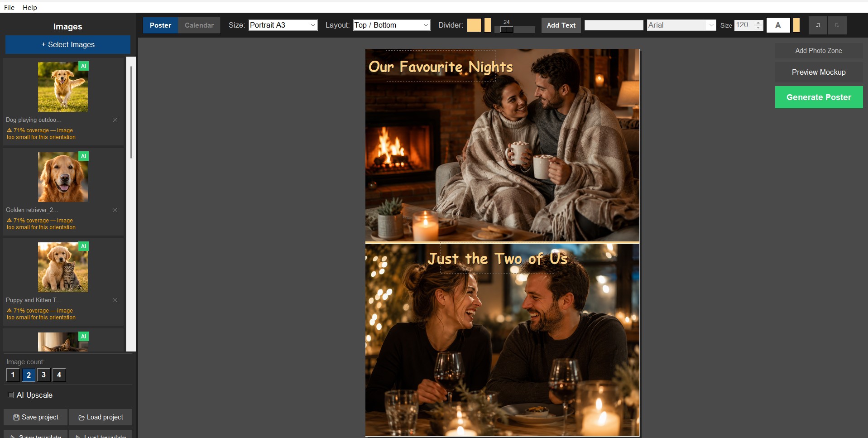Open the Help menu

point(30,7)
